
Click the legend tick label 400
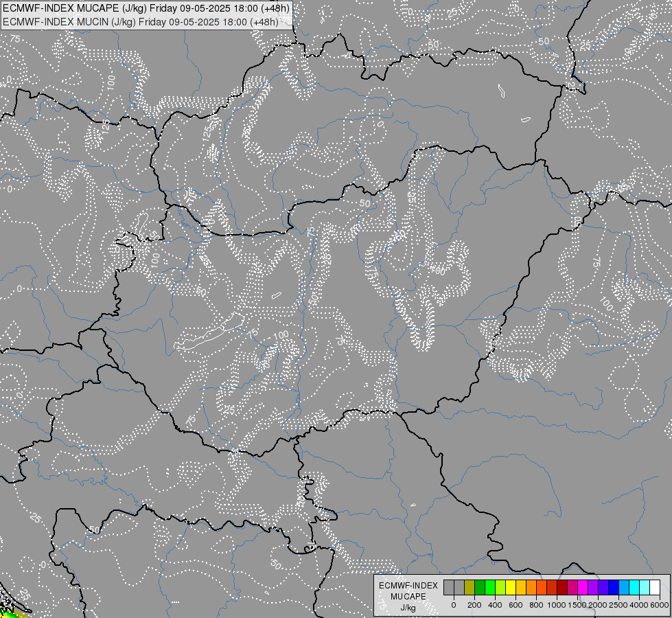pyautogui.click(x=495, y=605)
